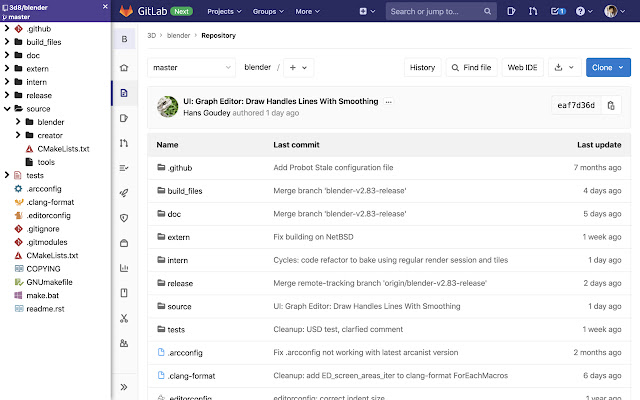Click 'Cleanup: USD test, clarfied comment' commit
The image size is (640, 400).
[338, 329]
